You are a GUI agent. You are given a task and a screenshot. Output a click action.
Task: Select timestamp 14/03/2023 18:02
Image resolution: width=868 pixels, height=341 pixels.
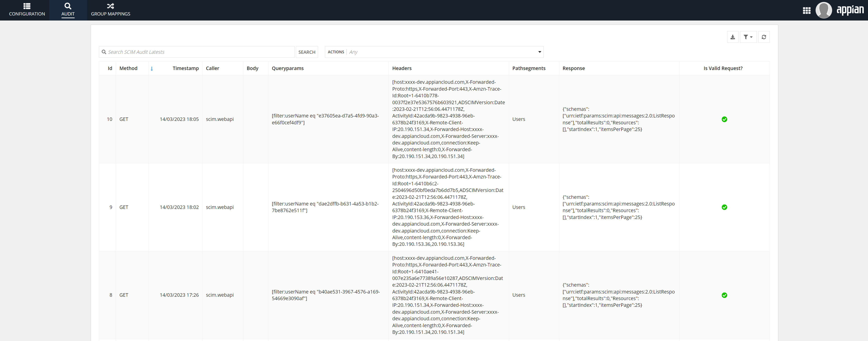pos(179,207)
